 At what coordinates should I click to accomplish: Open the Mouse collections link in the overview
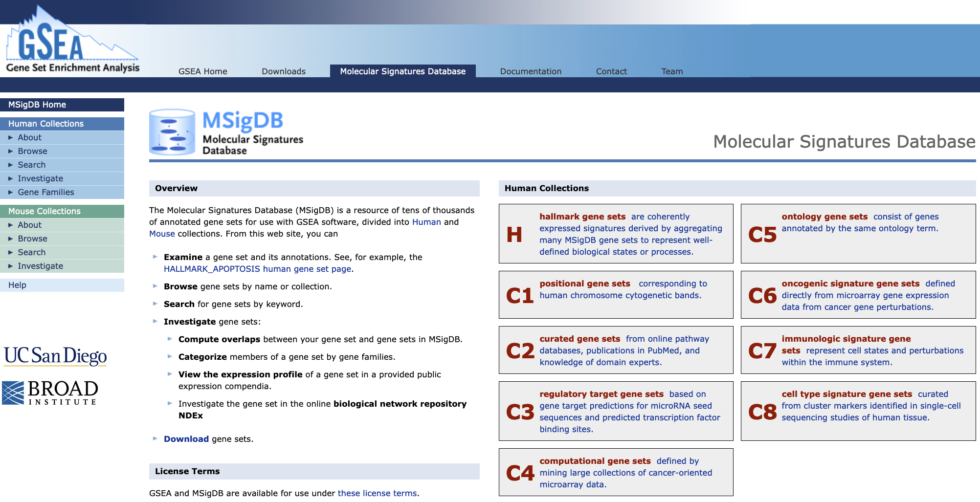tap(162, 234)
